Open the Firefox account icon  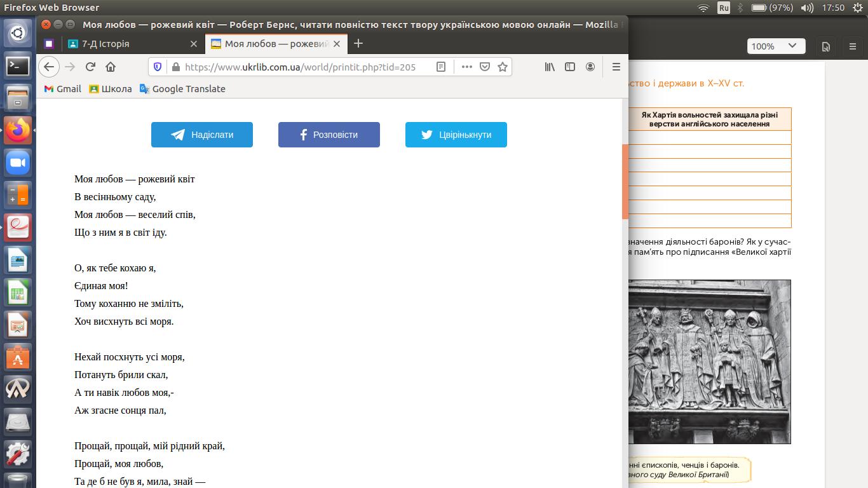(x=590, y=67)
